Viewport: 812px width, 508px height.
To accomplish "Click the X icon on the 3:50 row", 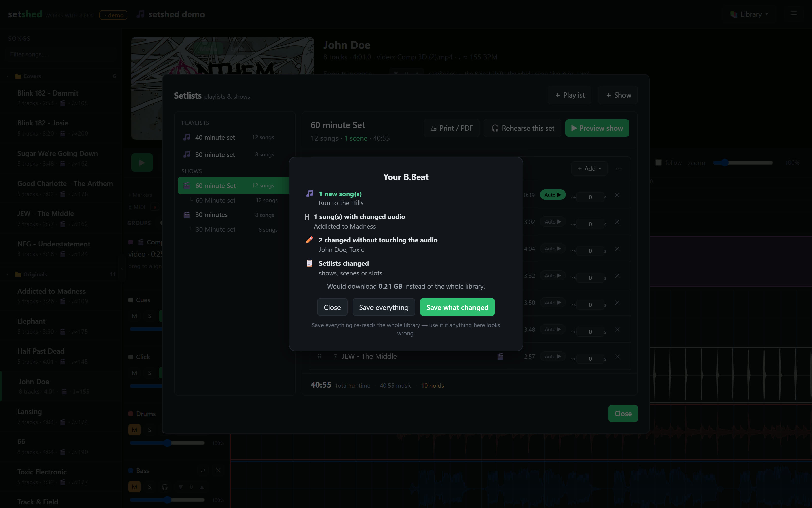I will click(x=617, y=303).
